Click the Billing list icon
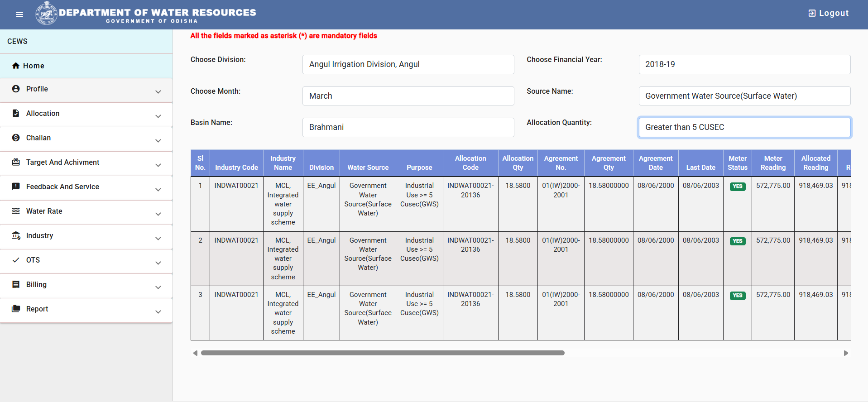This screenshot has width=868, height=402. [x=16, y=284]
